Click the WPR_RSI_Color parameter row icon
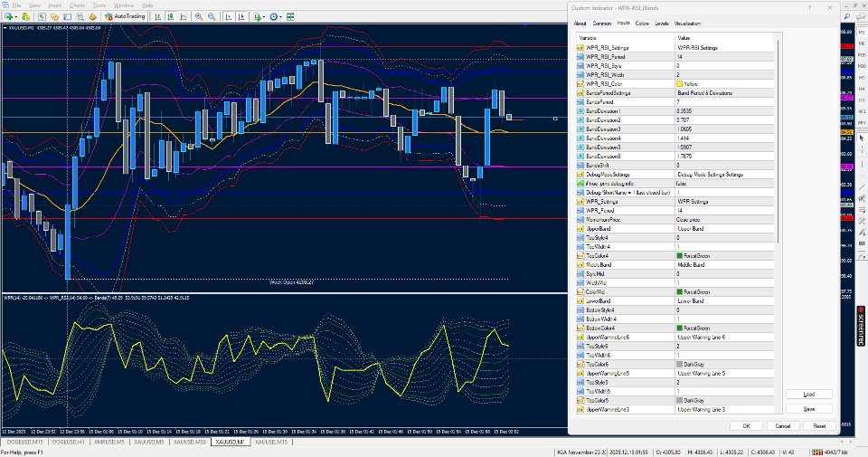 coord(580,83)
